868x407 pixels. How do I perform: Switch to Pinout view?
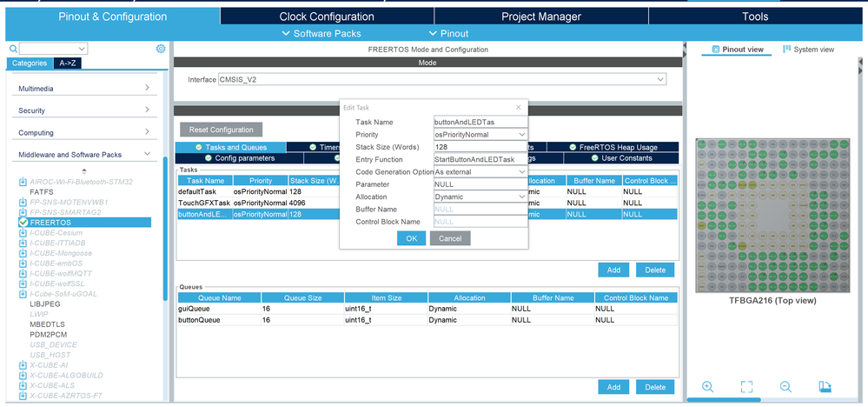(x=737, y=50)
